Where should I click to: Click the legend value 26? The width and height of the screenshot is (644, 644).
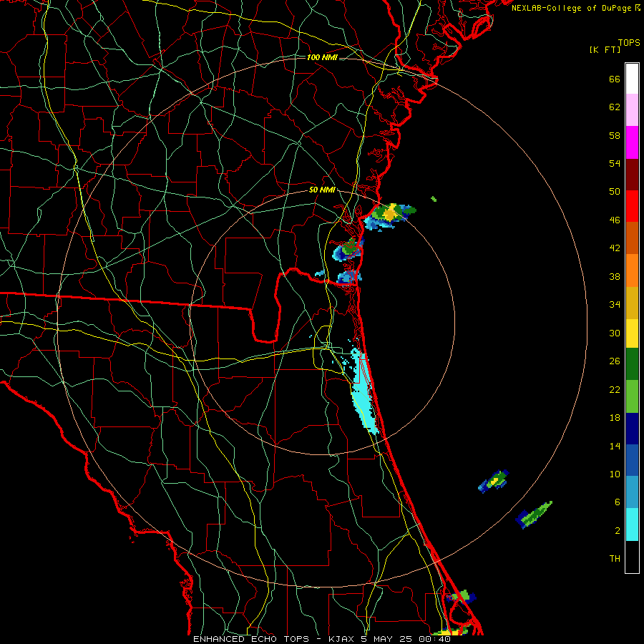pyautogui.click(x=615, y=361)
